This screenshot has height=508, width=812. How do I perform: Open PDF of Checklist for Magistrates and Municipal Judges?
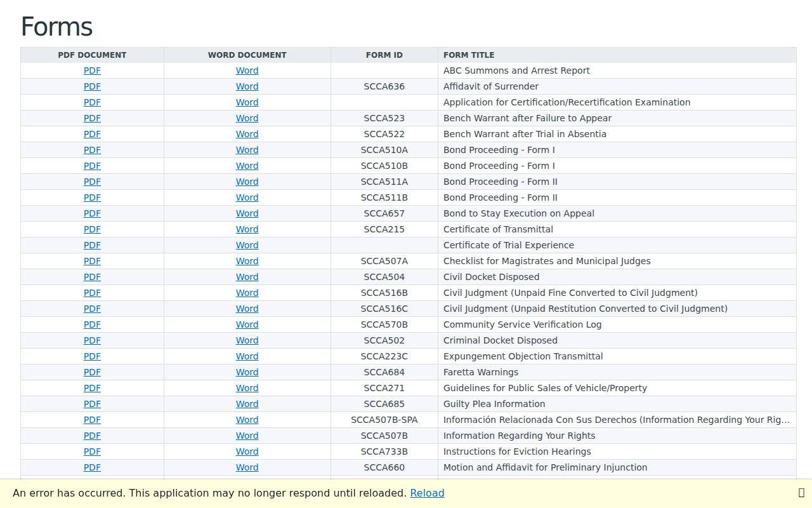pyautogui.click(x=92, y=261)
